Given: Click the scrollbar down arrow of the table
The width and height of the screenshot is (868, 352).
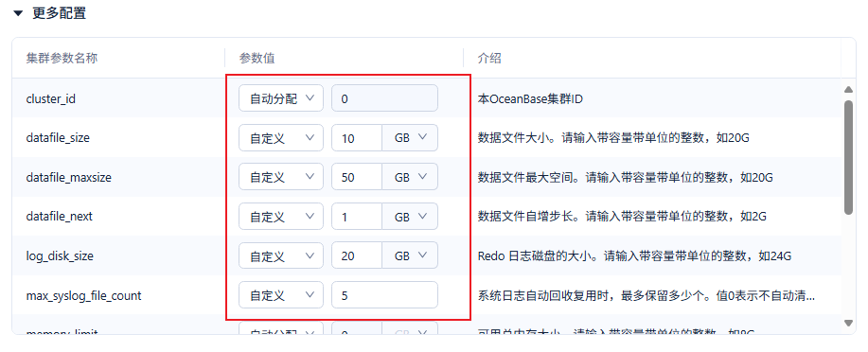Looking at the screenshot, I should (848, 322).
